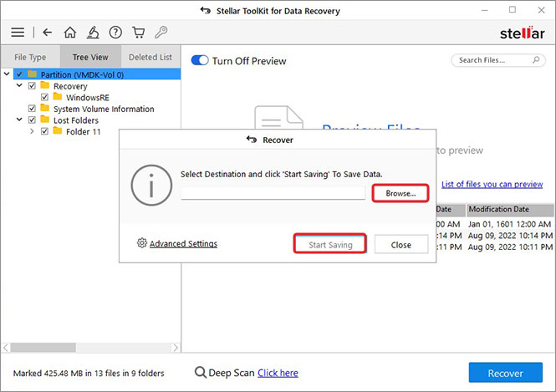Uncheck System Volume Information checkbox
This screenshot has height=392, width=556.
pos(32,109)
